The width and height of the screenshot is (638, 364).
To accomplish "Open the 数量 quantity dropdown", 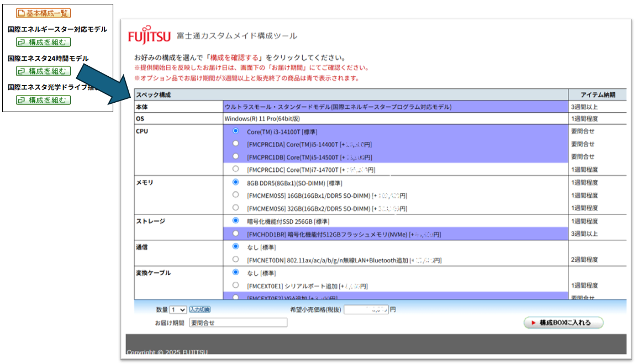I will point(178,310).
